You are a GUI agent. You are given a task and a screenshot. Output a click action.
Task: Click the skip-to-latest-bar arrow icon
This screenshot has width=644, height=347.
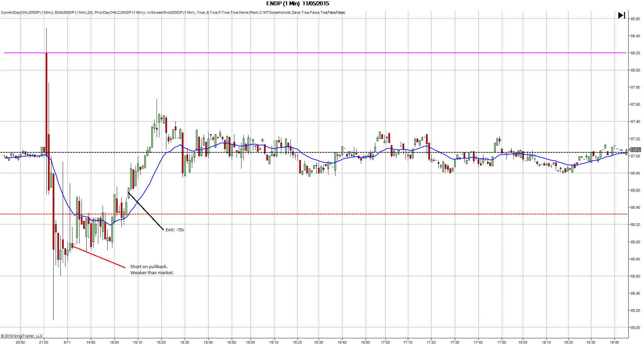coord(622,15)
